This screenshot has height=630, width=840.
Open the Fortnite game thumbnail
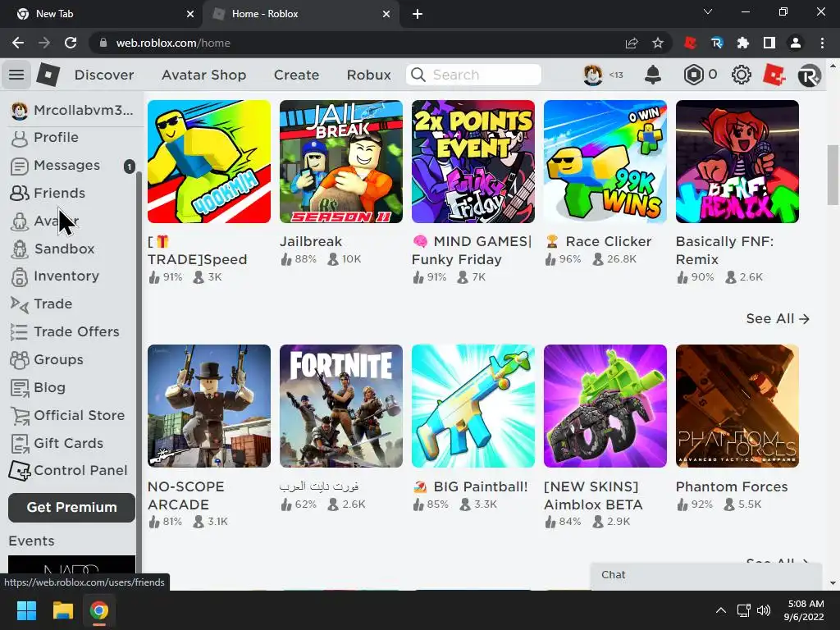pyautogui.click(x=340, y=406)
